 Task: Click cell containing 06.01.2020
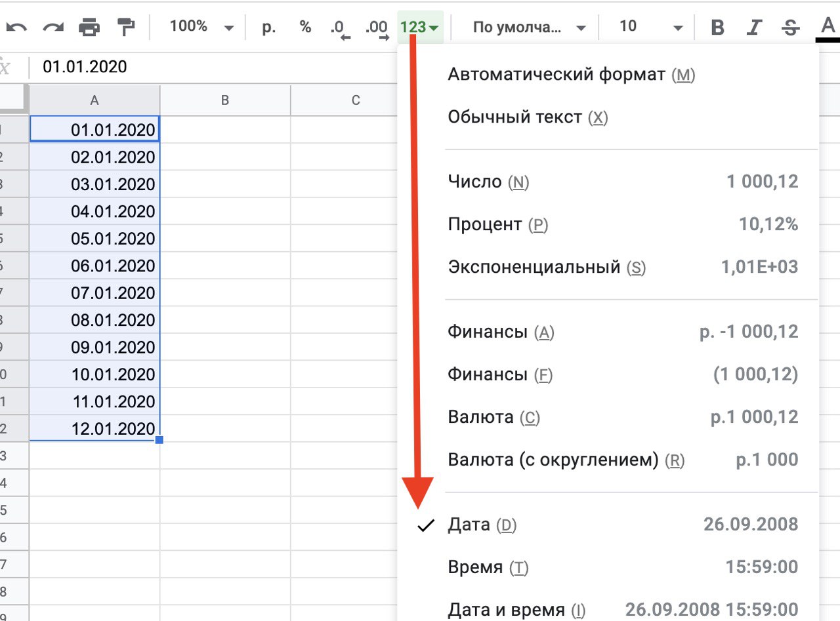tap(94, 266)
